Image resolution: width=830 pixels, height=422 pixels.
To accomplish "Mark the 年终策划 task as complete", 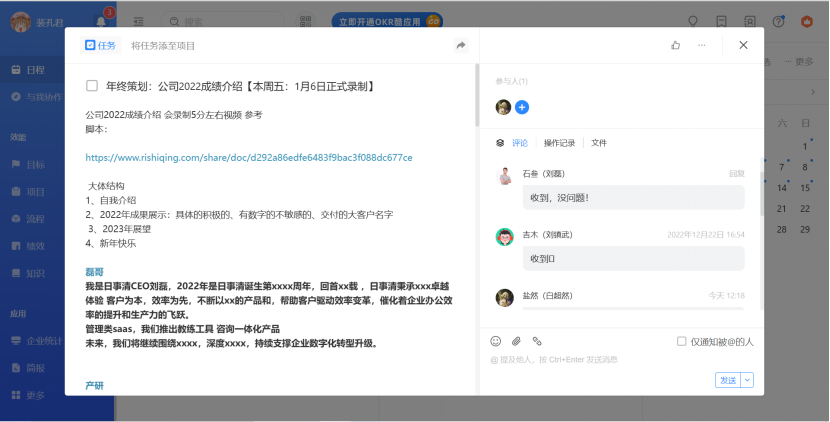I will click(92, 86).
